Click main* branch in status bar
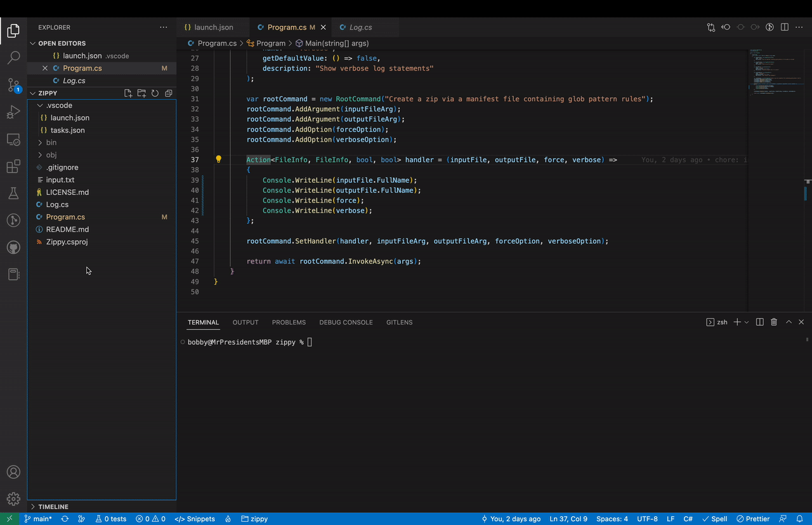The image size is (812, 525). point(38,519)
